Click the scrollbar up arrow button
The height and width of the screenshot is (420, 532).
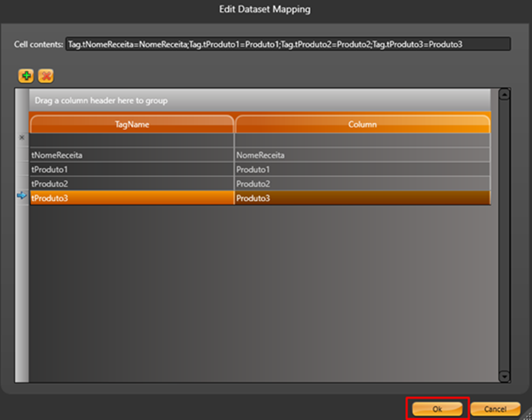click(504, 94)
